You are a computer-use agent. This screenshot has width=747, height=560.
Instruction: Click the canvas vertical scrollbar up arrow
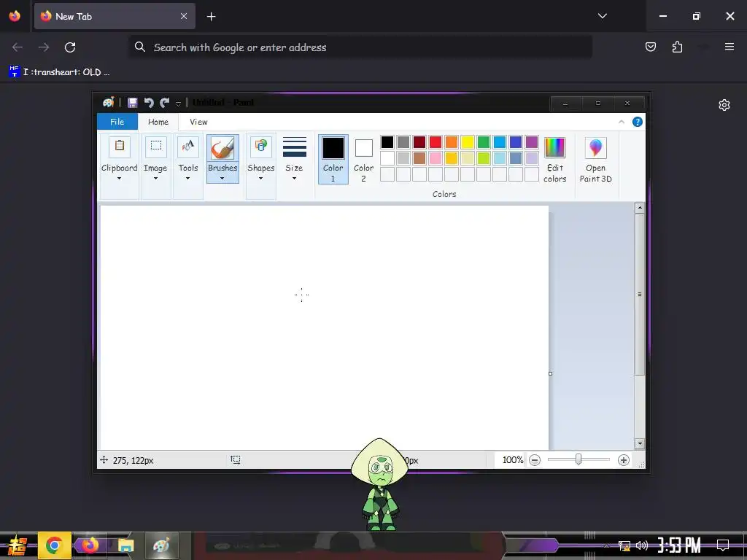pos(640,208)
